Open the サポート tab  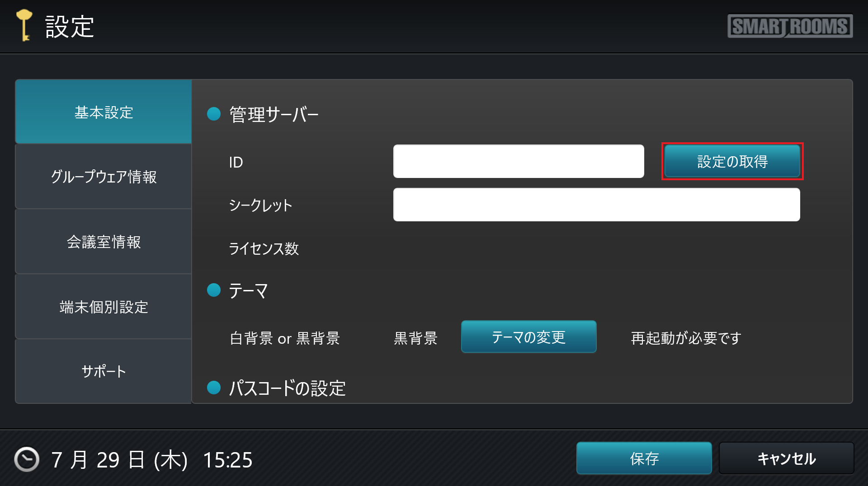pos(104,371)
